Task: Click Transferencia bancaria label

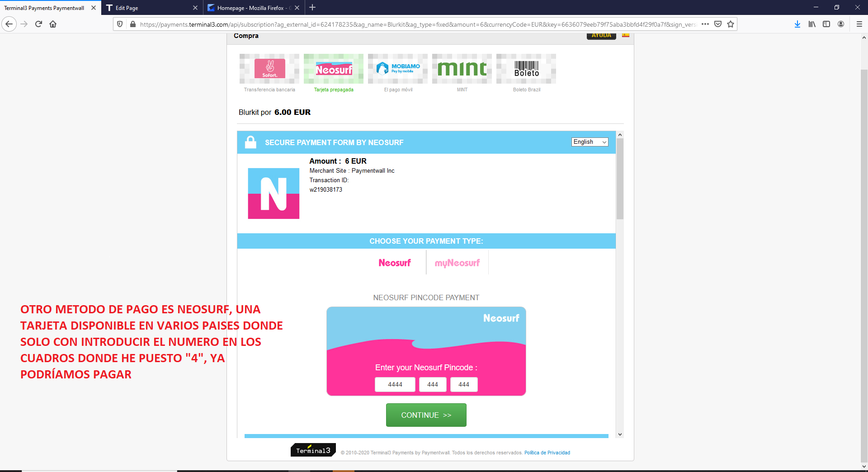Action: click(x=269, y=90)
